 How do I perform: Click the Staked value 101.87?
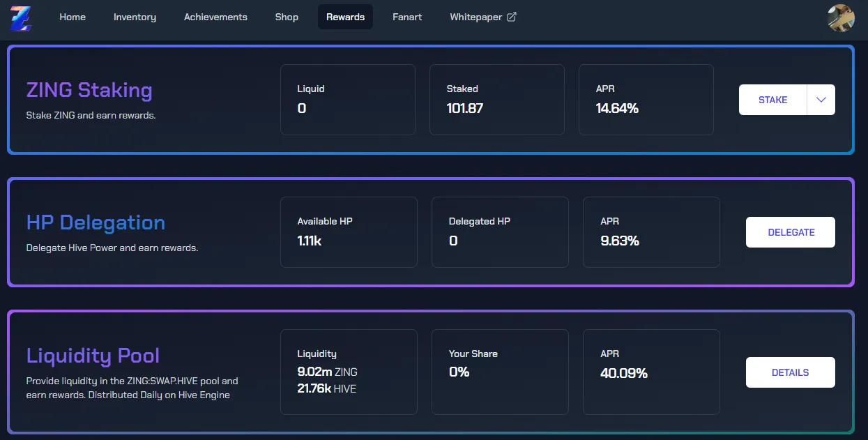464,108
